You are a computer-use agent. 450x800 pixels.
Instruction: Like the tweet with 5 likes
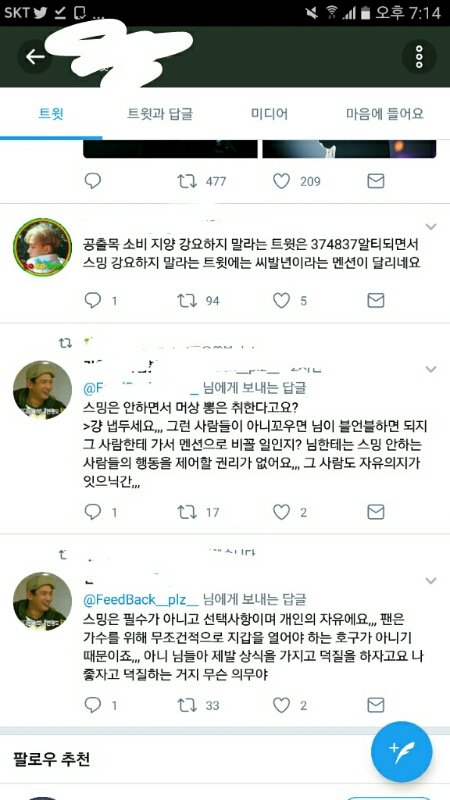pos(281,301)
